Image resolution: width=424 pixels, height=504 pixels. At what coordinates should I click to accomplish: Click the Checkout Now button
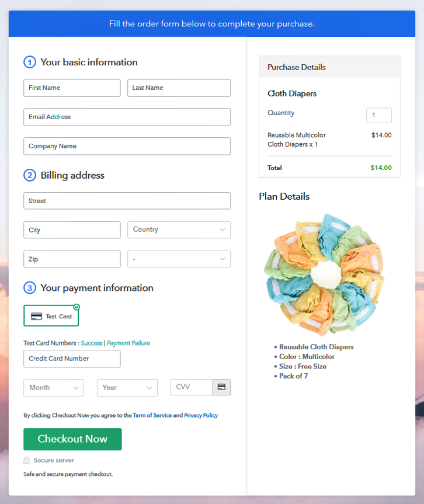tap(72, 439)
